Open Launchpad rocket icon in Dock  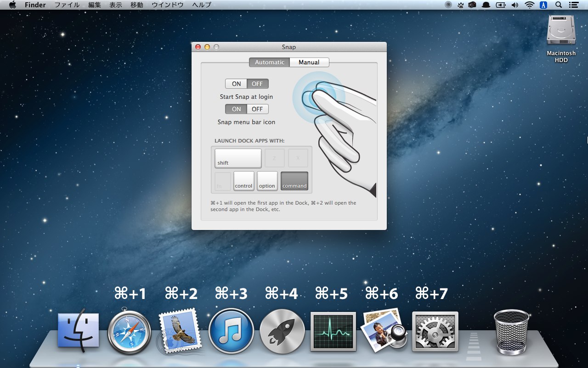[x=282, y=331]
